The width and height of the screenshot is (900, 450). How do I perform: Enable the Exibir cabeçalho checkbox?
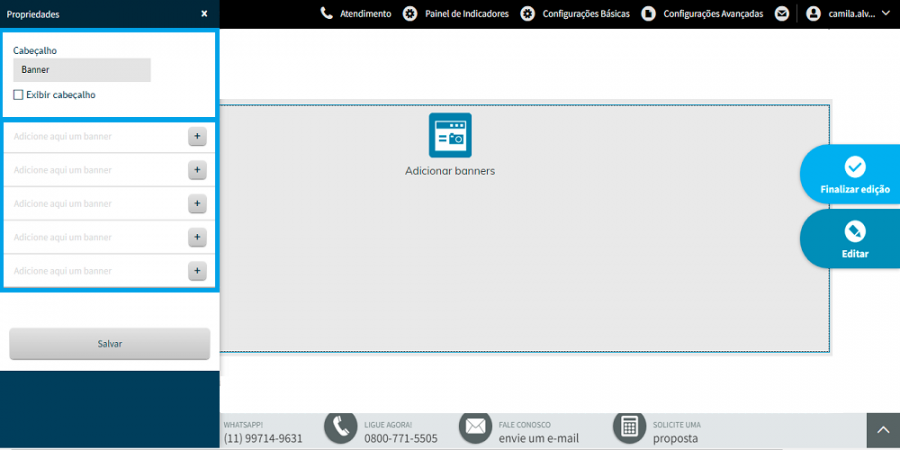(x=18, y=95)
